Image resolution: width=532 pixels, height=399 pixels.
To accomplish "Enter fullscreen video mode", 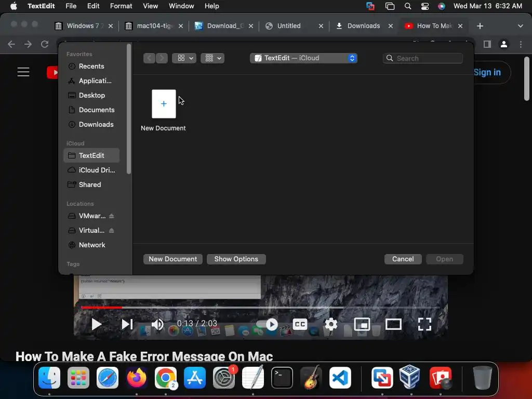I will (424, 324).
